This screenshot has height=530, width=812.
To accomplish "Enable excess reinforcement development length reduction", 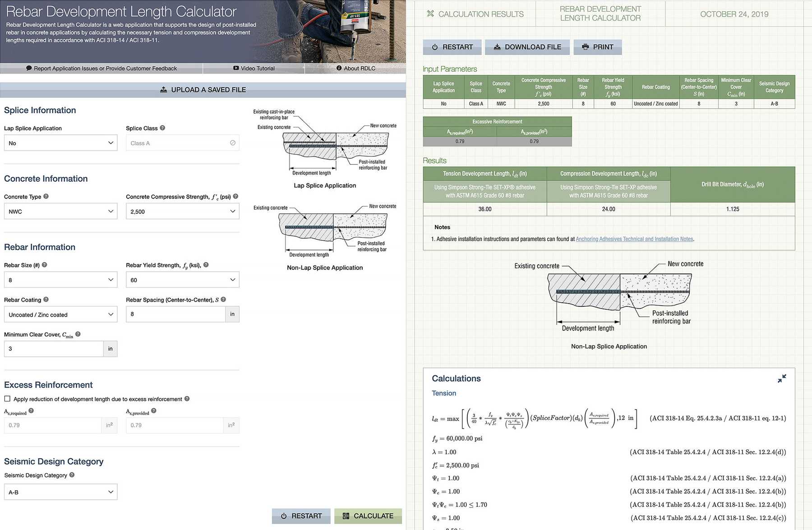I will pos(7,399).
